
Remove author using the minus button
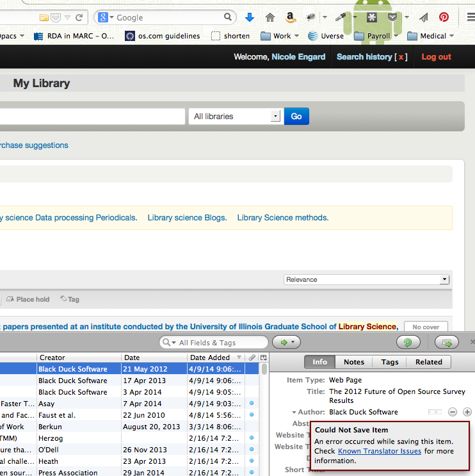pyautogui.click(x=453, y=412)
